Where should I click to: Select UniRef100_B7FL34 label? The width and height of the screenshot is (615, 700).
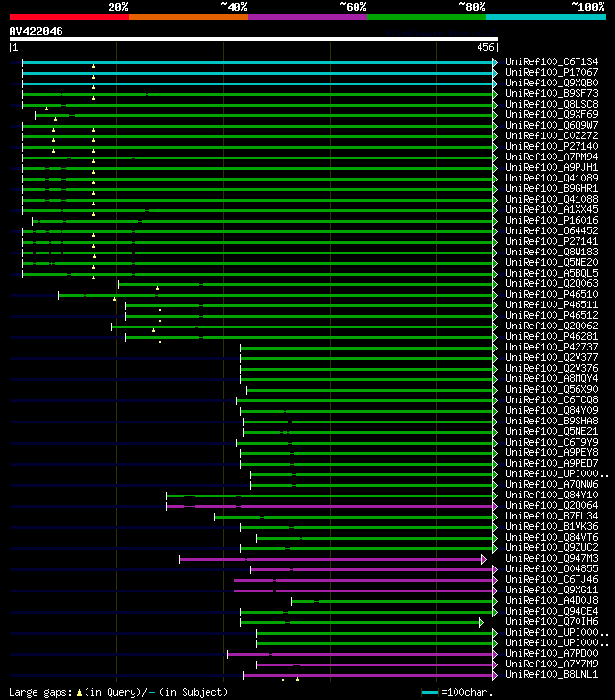pos(552,516)
